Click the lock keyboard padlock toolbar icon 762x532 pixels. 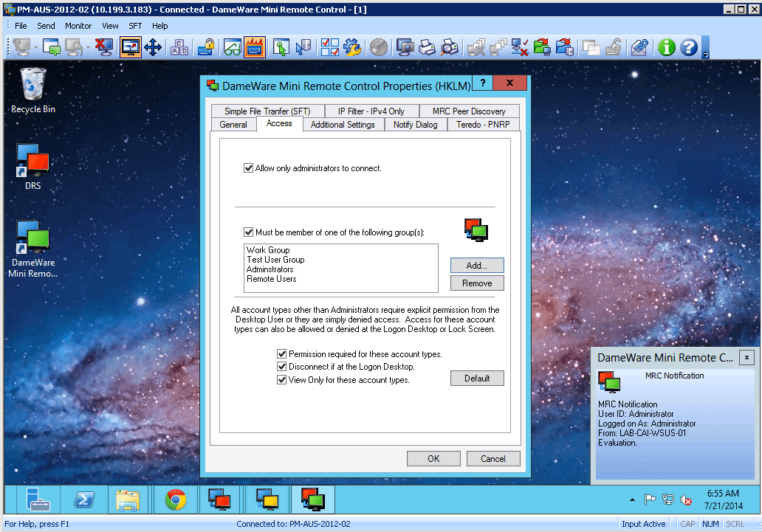point(206,47)
